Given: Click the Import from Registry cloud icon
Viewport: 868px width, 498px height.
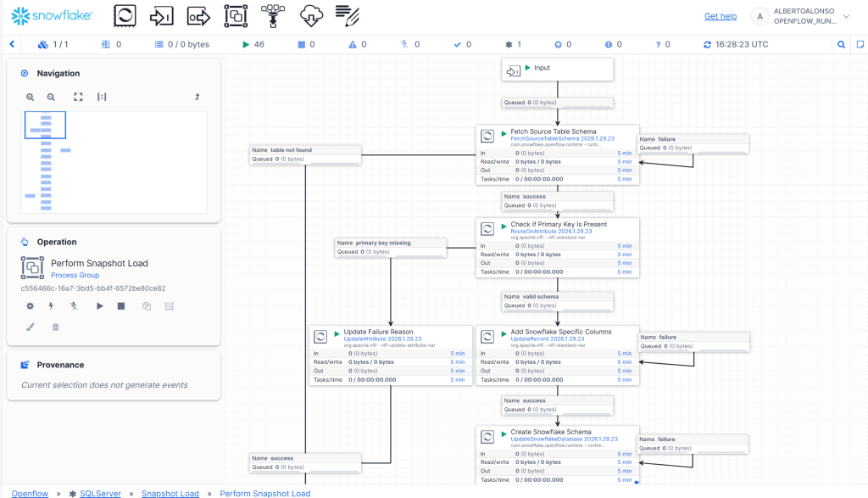Looking at the screenshot, I should pos(311,15).
